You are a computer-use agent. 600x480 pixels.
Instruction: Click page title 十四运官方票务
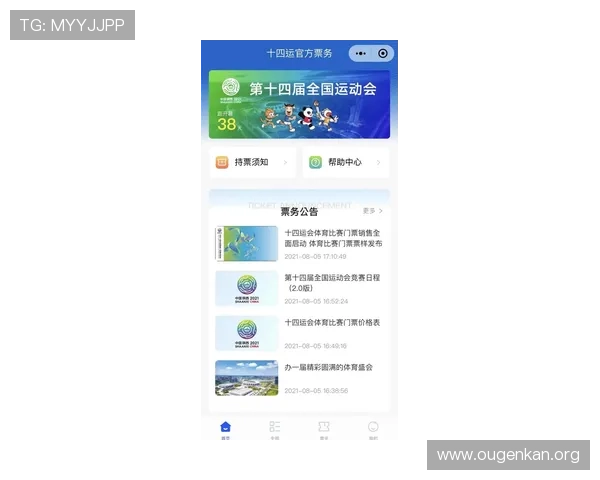tap(300, 53)
